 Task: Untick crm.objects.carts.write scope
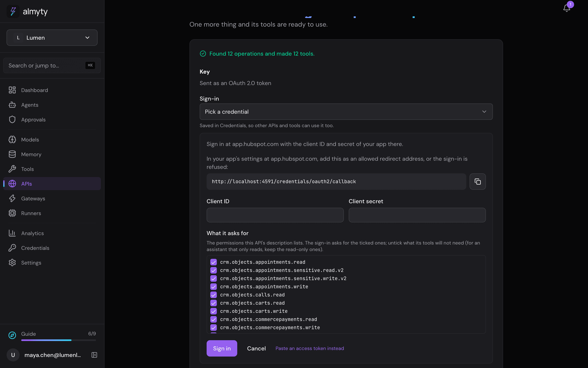213,311
